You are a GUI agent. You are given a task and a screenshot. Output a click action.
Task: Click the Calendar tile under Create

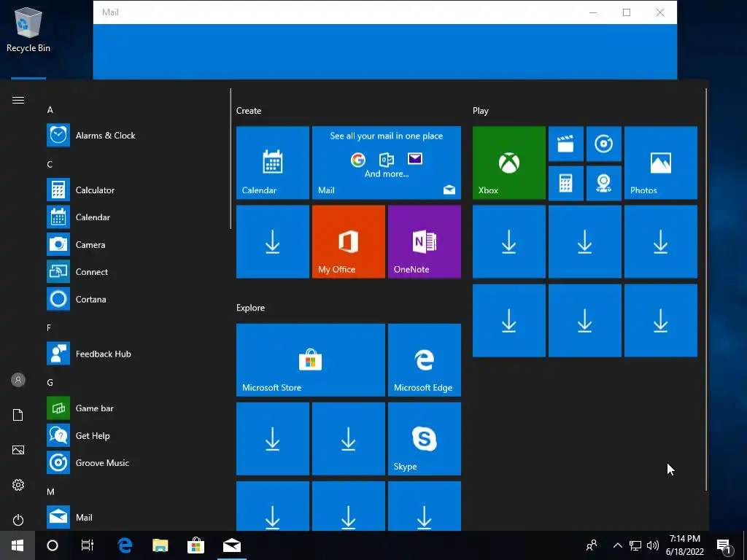(x=273, y=163)
